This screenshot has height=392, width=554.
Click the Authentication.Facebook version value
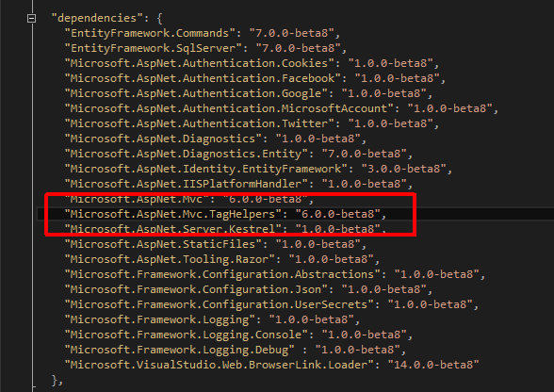pyautogui.click(x=398, y=78)
